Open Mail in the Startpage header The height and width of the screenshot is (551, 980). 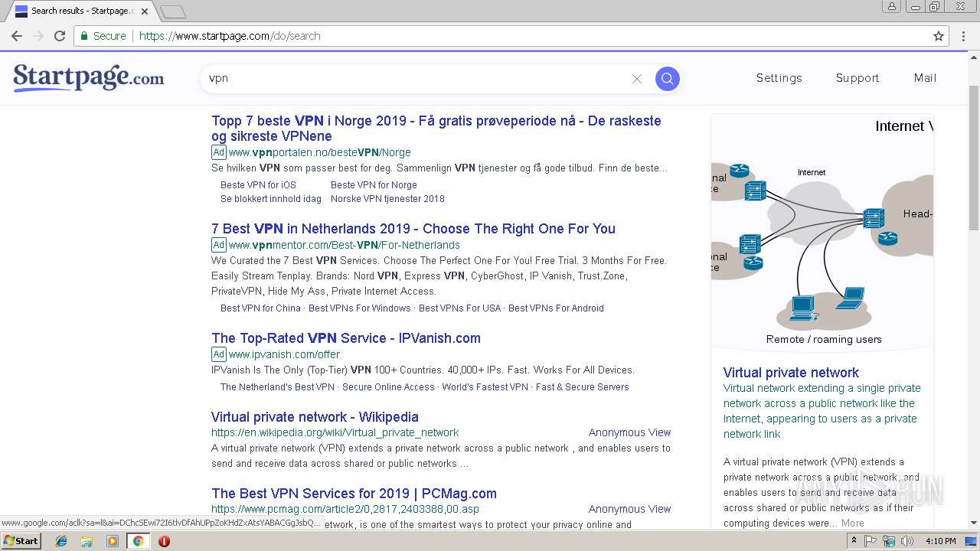(x=925, y=78)
